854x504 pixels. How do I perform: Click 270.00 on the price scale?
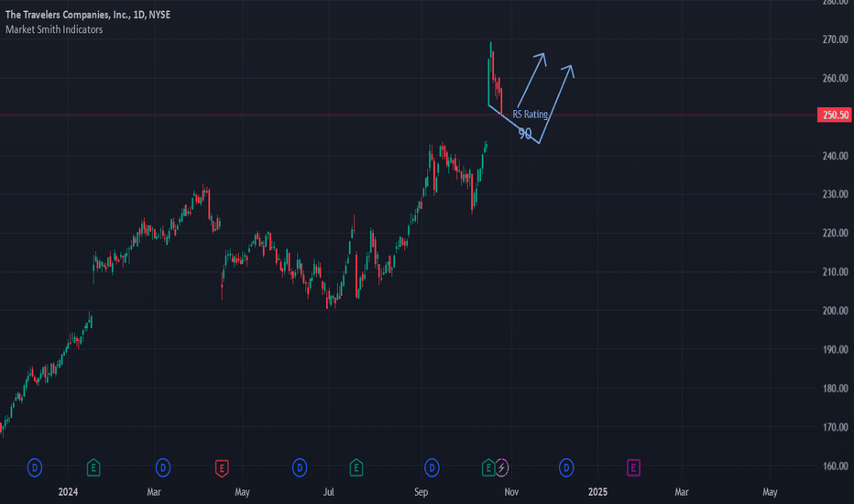835,39
